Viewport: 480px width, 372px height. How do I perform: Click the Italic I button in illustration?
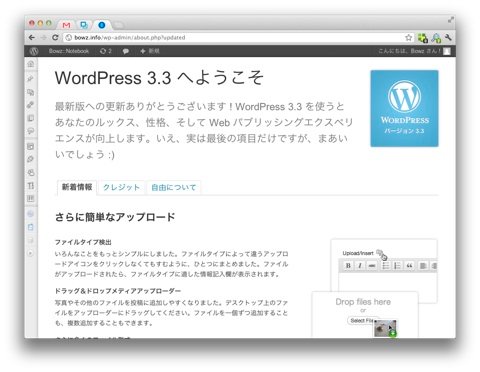[x=360, y=266]
